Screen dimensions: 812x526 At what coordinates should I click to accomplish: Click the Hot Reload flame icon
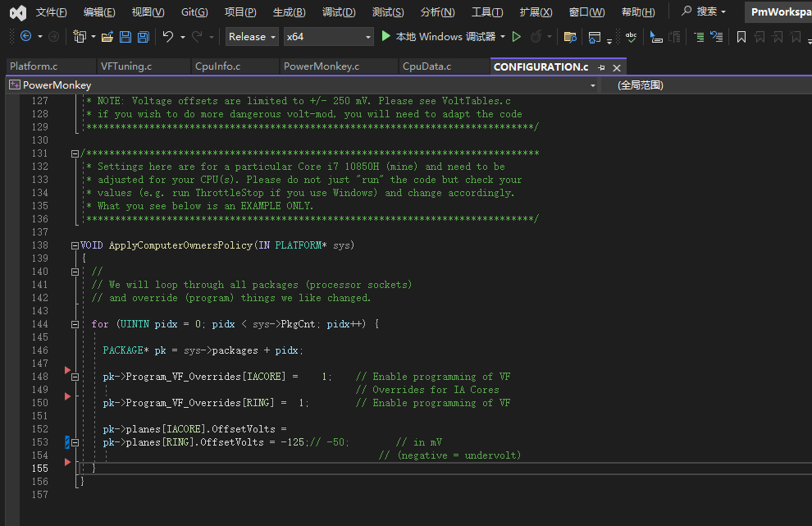[537, 37]
